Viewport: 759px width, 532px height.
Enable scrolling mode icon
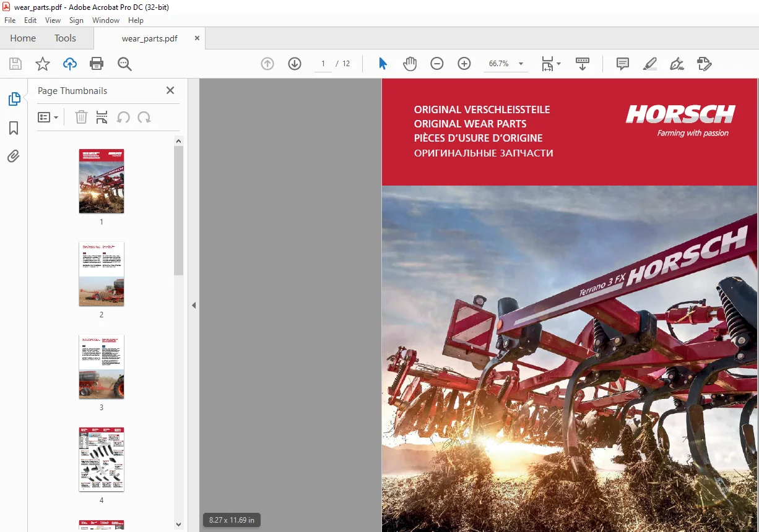coord(583,64)
